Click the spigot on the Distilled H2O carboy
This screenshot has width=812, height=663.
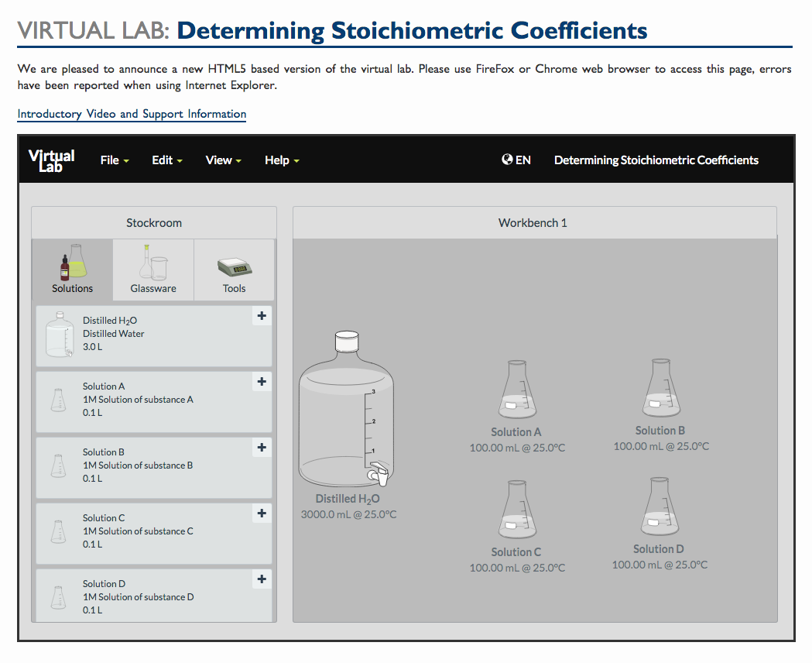377,476
